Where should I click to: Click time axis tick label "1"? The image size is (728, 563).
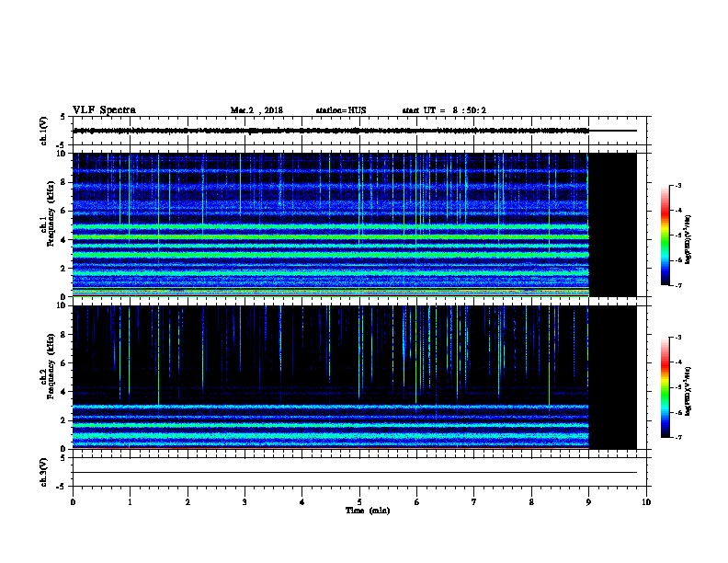[130, 502]
